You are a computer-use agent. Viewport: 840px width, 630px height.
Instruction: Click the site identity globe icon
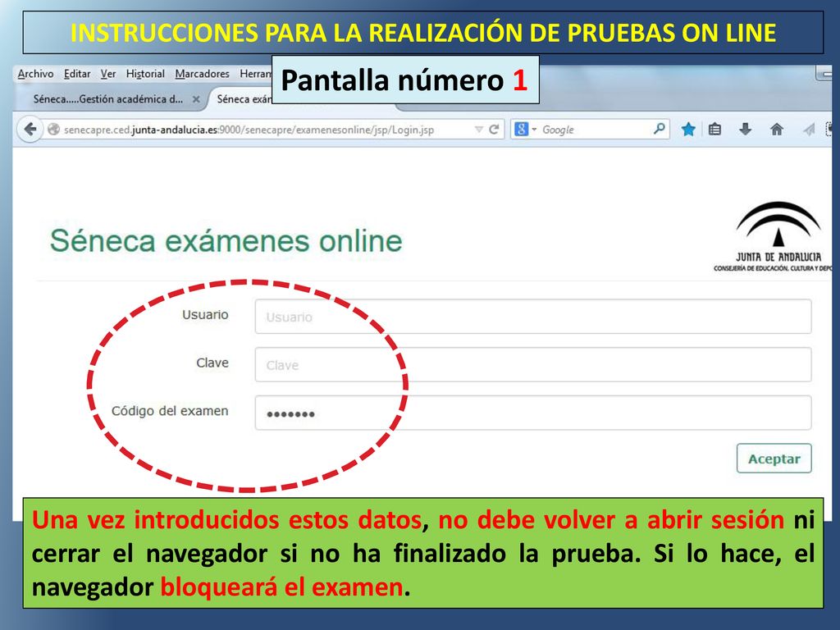click(x=53, y=129)
